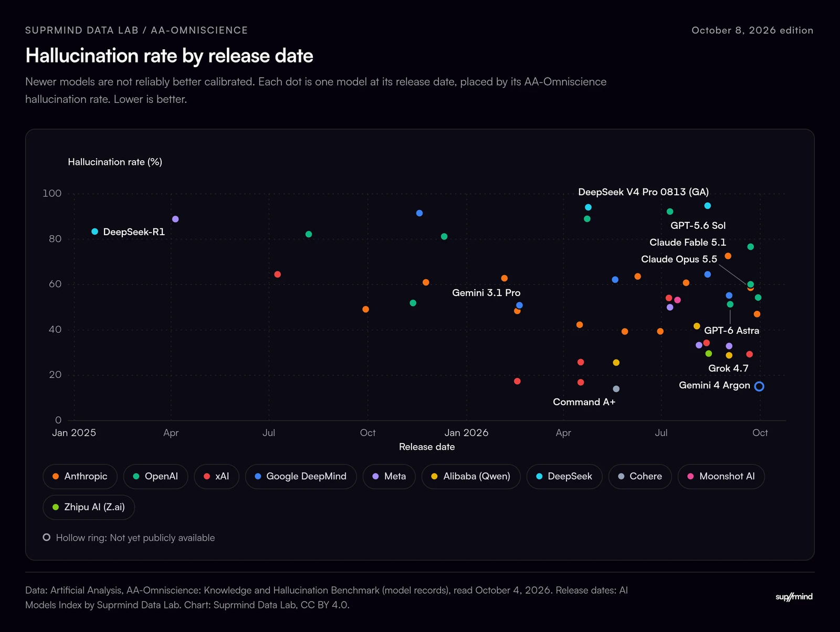Click the pink Moonshot AI data dot
The height and width of the screenshot is (632, 840).
677,300
